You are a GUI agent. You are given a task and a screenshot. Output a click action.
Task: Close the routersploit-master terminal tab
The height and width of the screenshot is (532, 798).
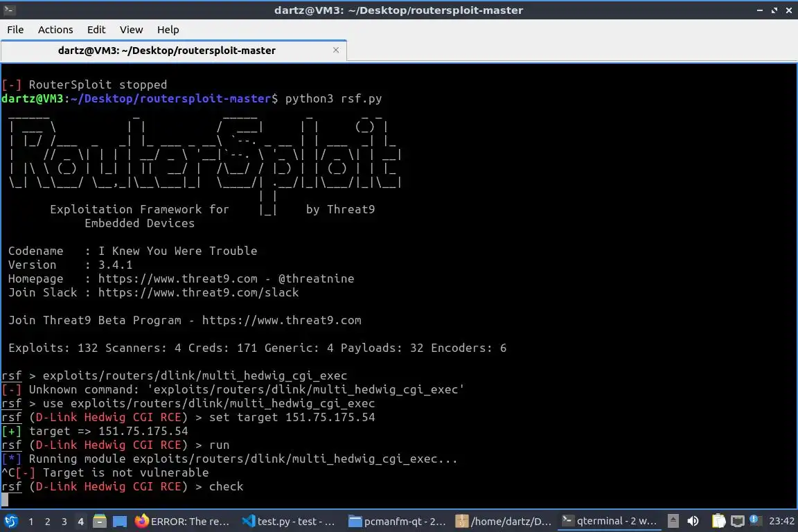(x=336, y=50)
